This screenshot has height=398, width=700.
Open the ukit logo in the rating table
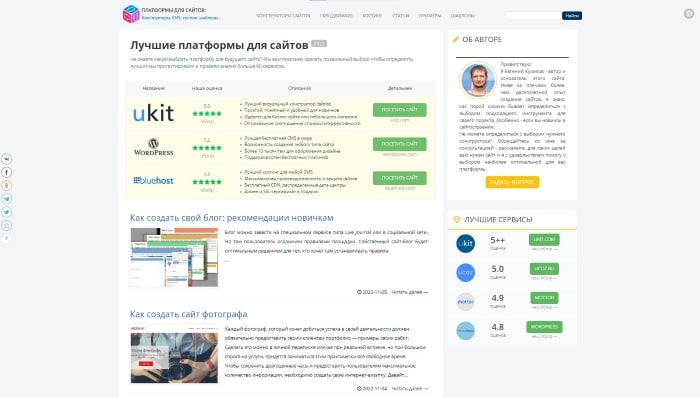pos(153,113)
